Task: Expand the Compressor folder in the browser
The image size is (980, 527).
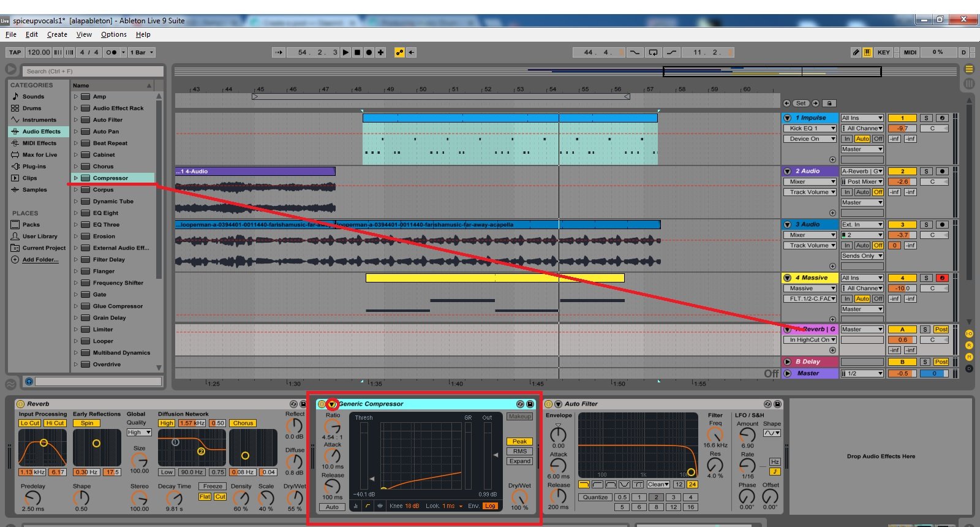Action: [76, 178]
